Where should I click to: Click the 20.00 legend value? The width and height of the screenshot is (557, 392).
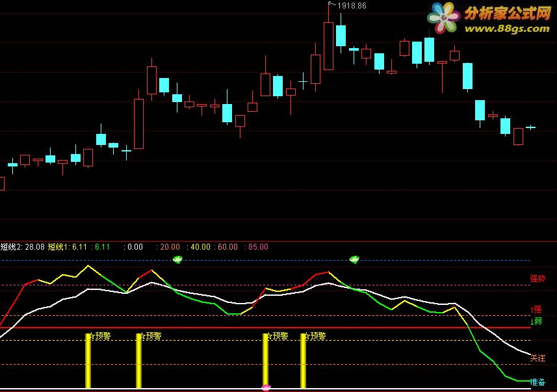170,246
